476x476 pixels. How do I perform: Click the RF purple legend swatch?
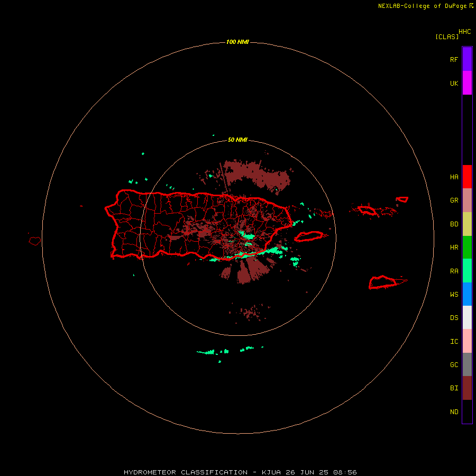pos(467,59)
